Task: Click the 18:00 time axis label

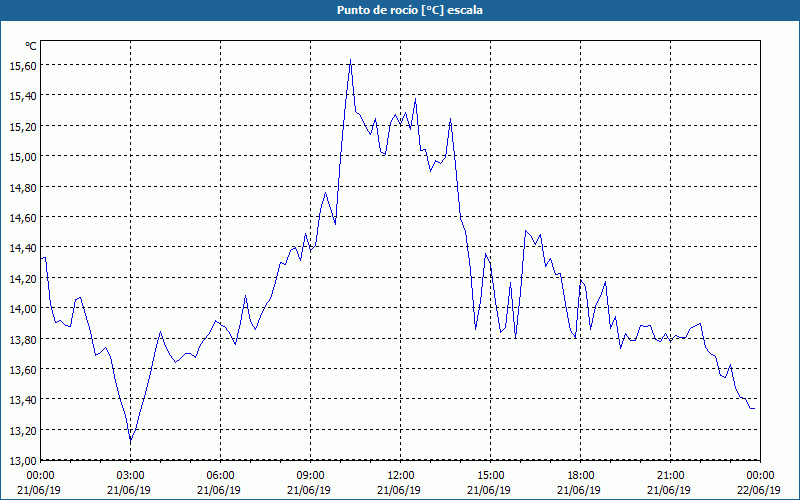Action: pyautogui.click(x=581, y=476)
